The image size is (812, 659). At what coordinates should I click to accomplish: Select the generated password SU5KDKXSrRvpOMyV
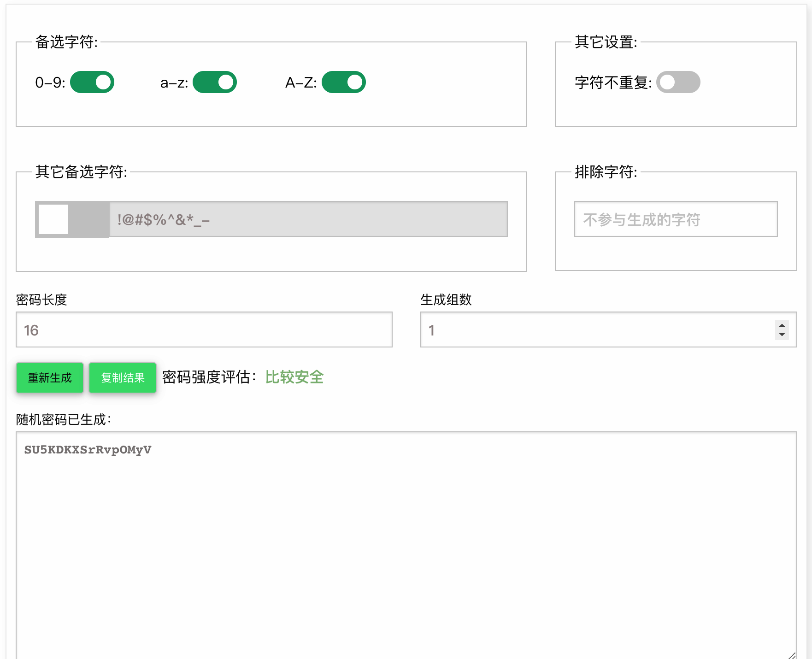88,449
